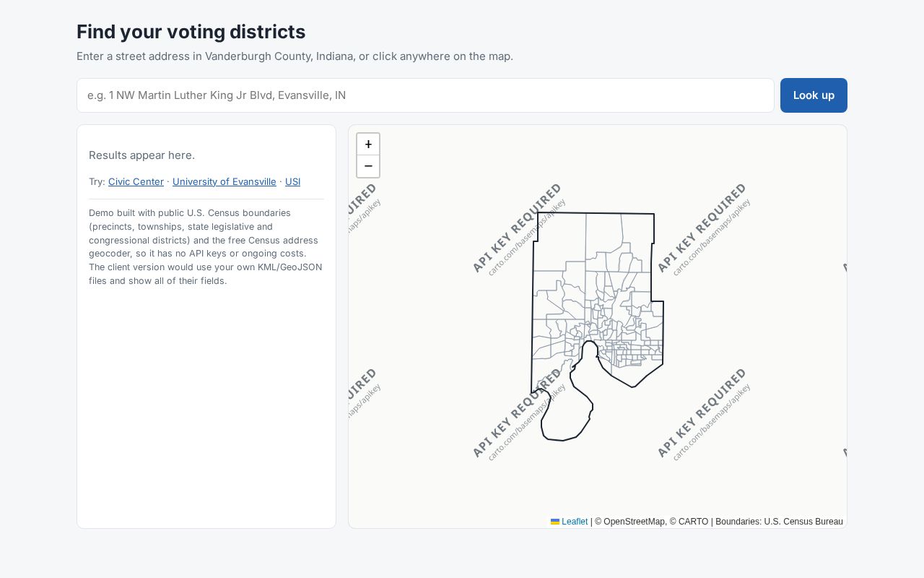Click the Look up button
924x578 pixels.
814,95
